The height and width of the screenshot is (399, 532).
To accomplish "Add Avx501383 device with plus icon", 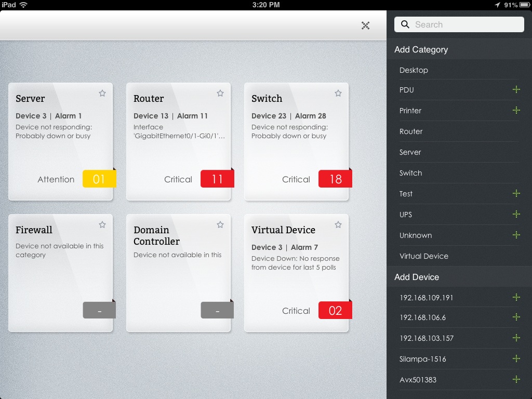I will coord(516,379).
